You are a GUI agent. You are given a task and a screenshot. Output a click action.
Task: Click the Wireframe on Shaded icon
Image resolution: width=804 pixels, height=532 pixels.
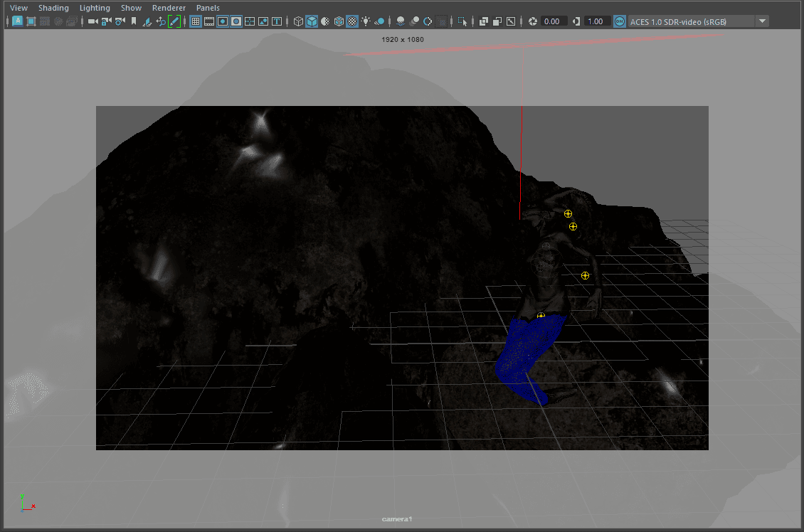coord(339,21)
